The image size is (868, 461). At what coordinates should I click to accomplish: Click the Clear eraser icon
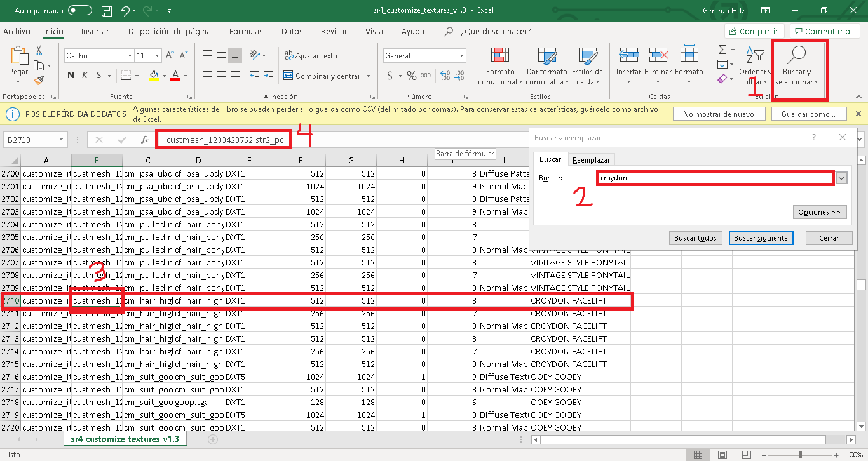722,79
